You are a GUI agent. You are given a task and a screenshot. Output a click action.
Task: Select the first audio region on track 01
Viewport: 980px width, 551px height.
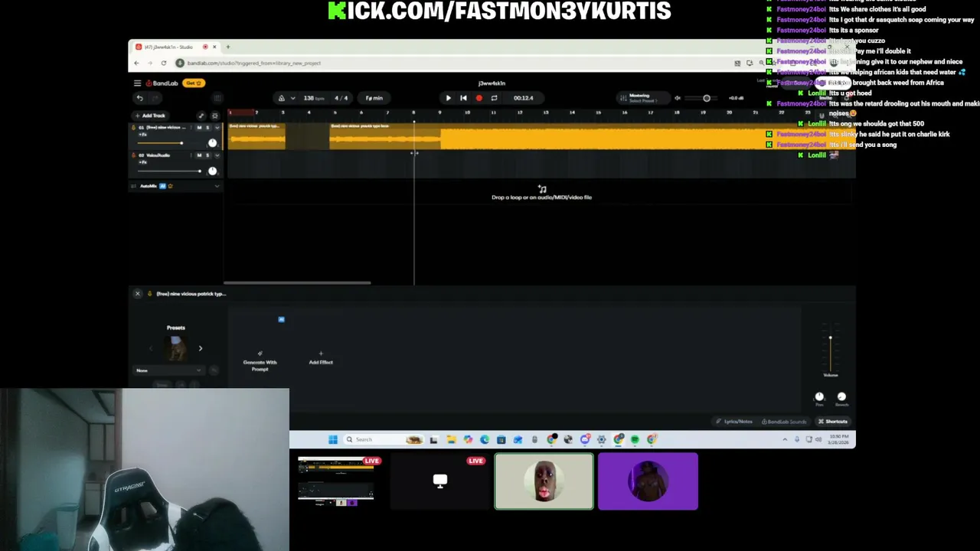pos(256,136)
